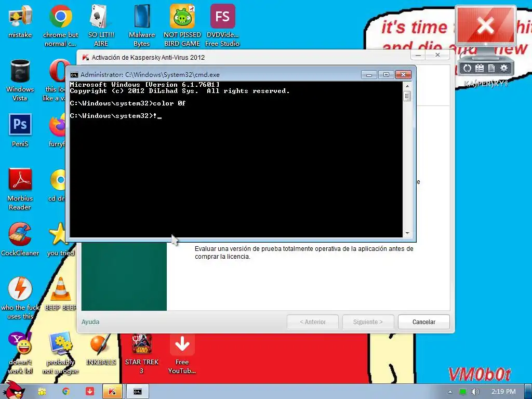Click the Cancelar button
Viewport: 532px width, 399px height.
424,322
